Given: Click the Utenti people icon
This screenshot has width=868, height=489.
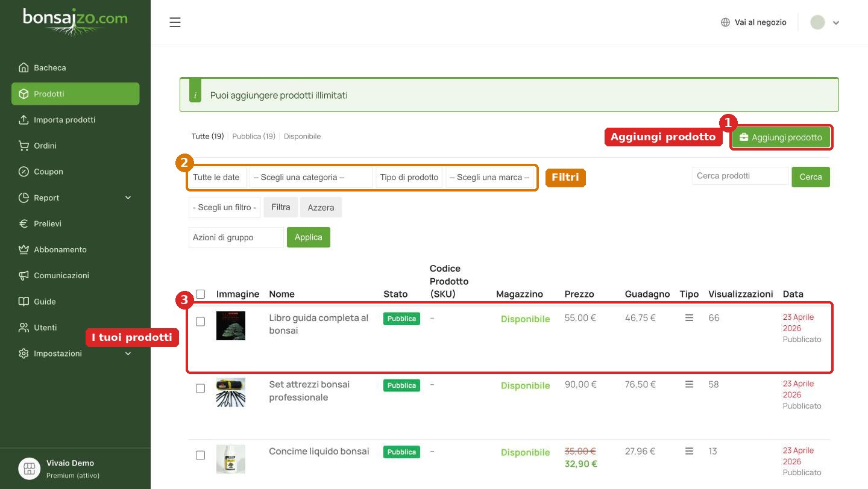Looking at the screenshot, I should pos(24,327).
